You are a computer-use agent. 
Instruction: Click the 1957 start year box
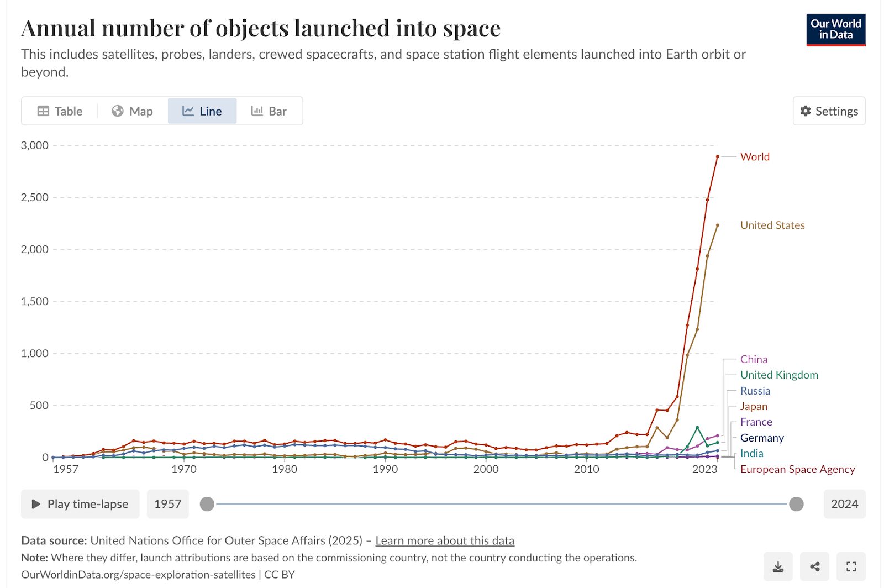tap(168, 504)
